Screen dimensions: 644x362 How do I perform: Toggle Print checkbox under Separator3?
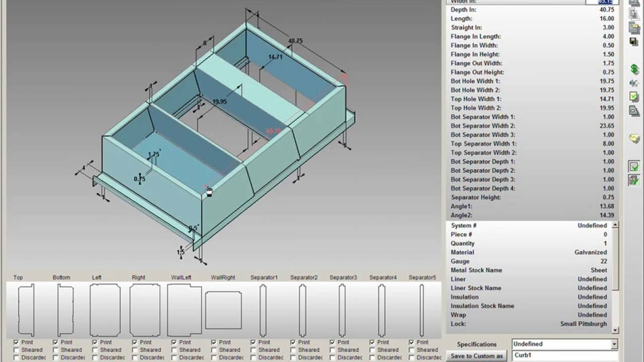pyautogui.click(x=333, y=343)
